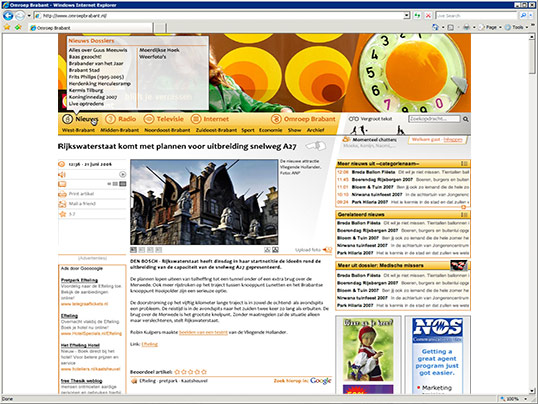Image resolution: width=538 pixels, height=404 pixels.
Task: Open the Favorites Center star icon
Action: pyautogui.click(x=7, y=27)
